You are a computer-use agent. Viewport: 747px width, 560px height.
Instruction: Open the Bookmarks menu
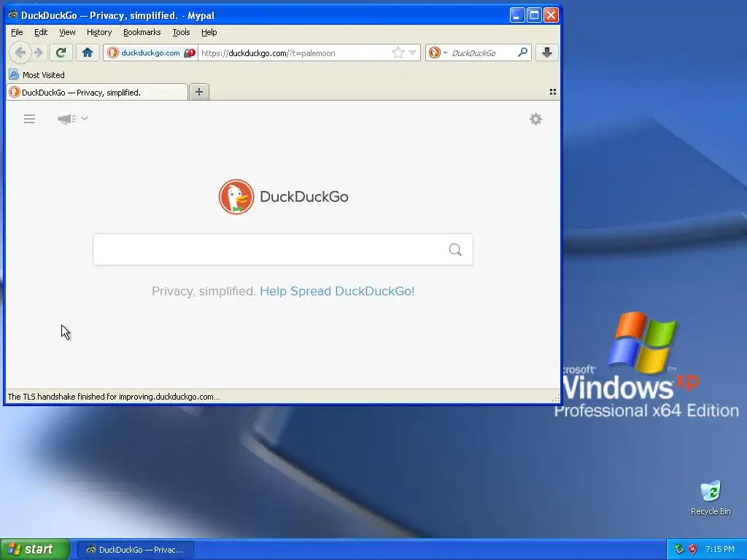(x=142, y=32)
